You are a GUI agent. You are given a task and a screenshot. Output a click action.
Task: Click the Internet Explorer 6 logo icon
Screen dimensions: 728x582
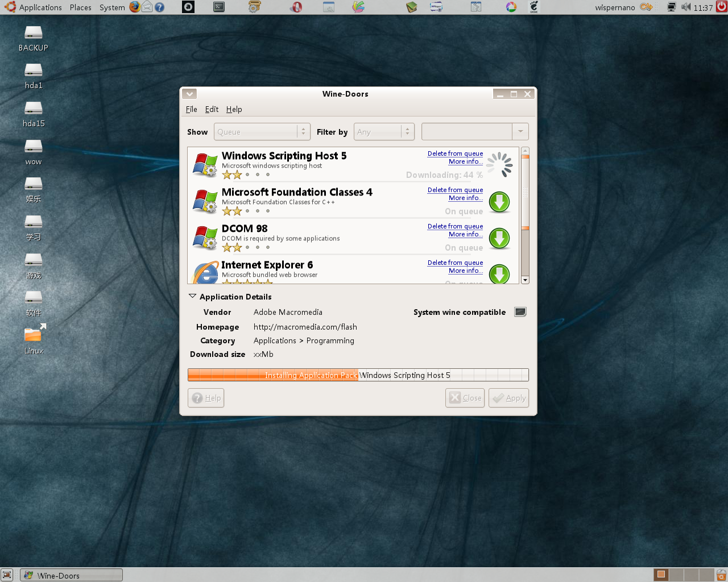tap(205, 272)
